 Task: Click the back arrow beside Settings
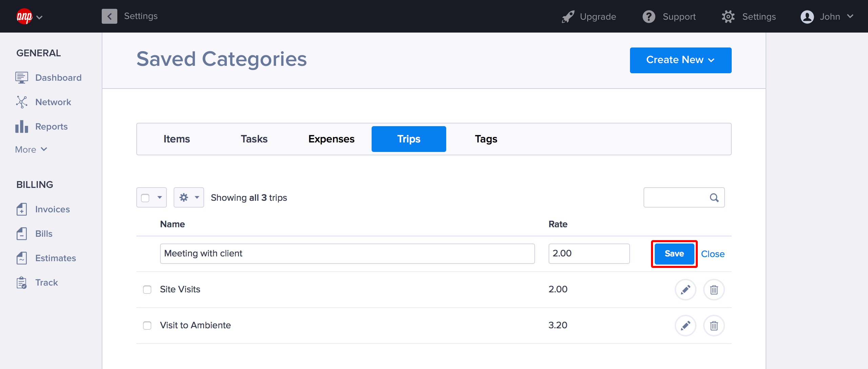pyautogui.click(x=109, y=16)
